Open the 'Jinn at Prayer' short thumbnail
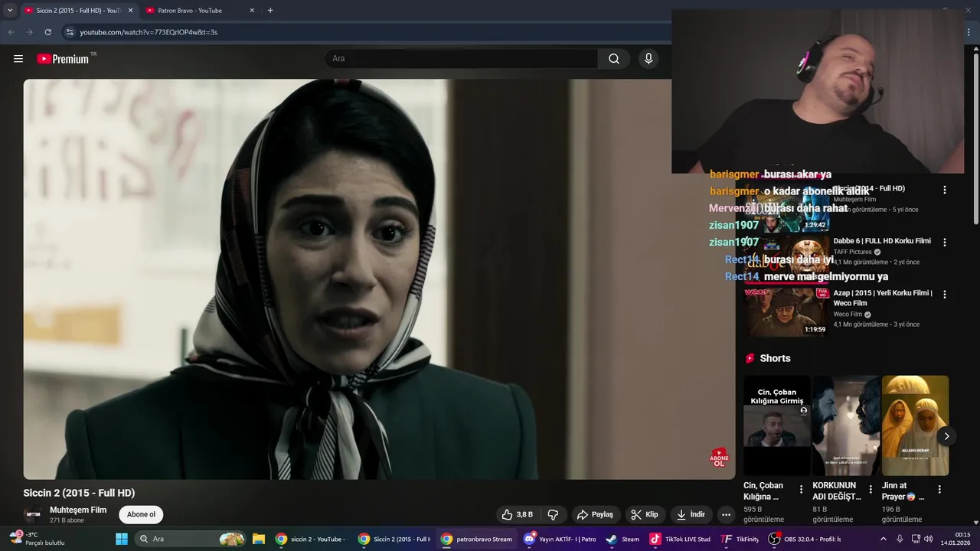The image size is (980, 551). coord(915,425)
